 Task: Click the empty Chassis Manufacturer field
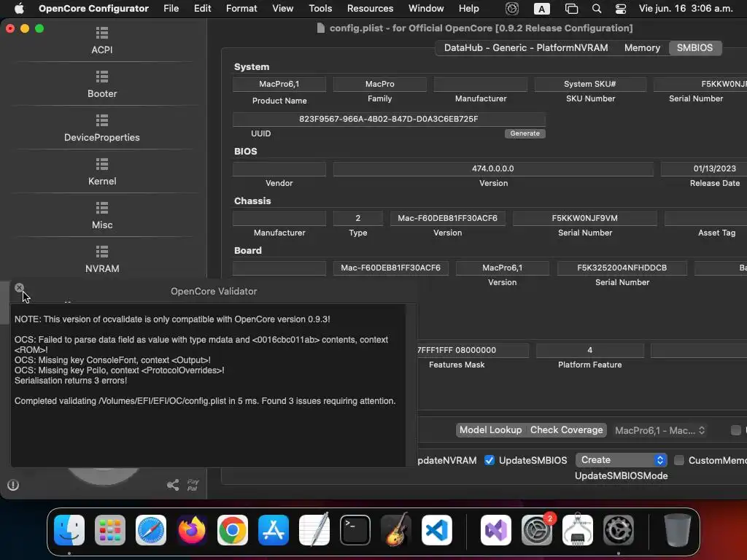pyautogui.click(x=279, y=218)
